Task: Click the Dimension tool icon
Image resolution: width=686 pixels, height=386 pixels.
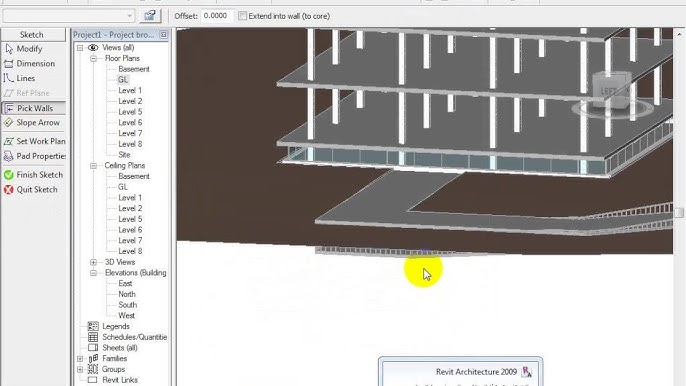Action: pos(8,63)
